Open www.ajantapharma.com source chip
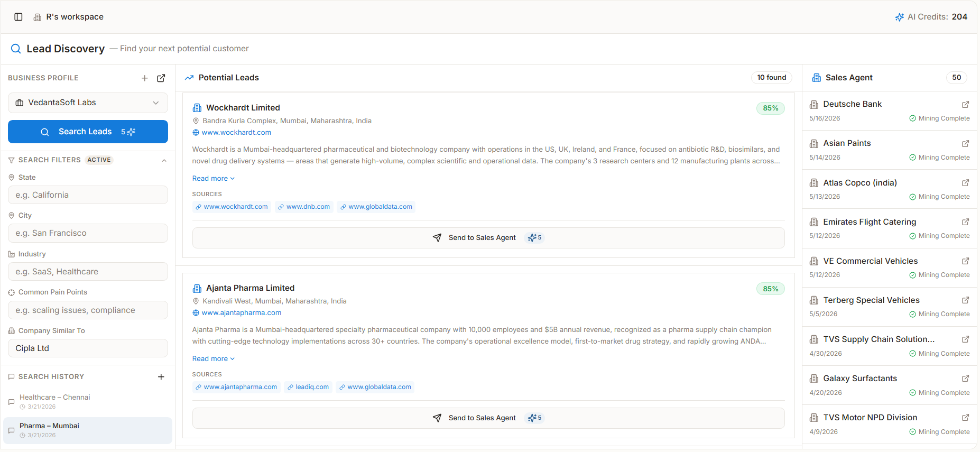Image resolution: width=980 pixels, height=452 pixels. (236, 387)
